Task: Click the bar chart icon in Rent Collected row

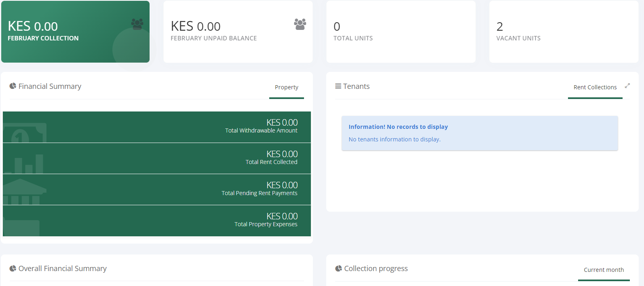Action: coord(27,164)
